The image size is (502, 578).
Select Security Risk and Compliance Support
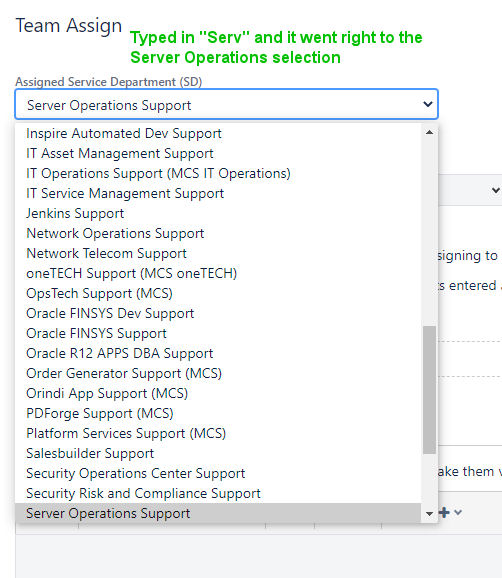coord(218,493)
